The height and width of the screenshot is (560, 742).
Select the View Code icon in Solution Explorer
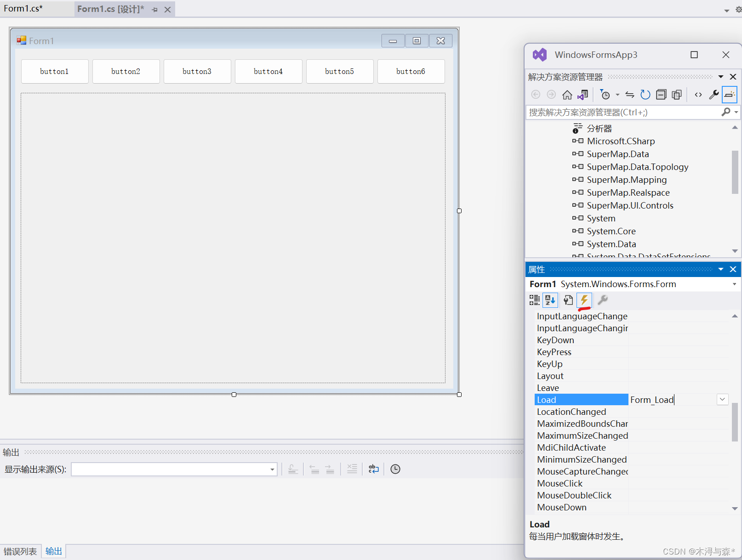(698, 94)
